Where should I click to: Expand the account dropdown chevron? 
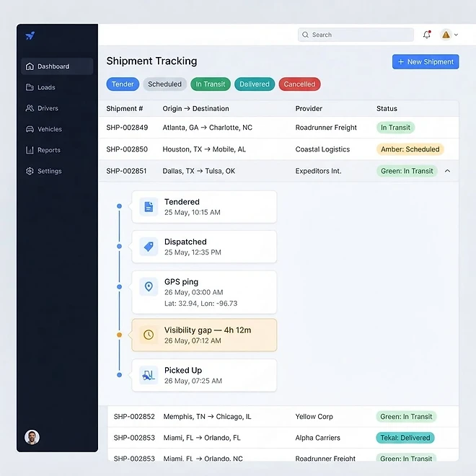(456, 35)
